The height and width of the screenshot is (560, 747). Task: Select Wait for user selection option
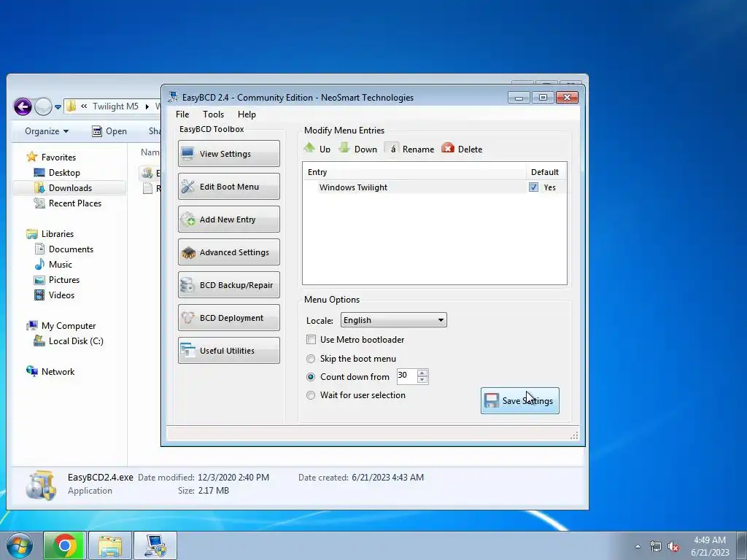(x=311, y=394)
